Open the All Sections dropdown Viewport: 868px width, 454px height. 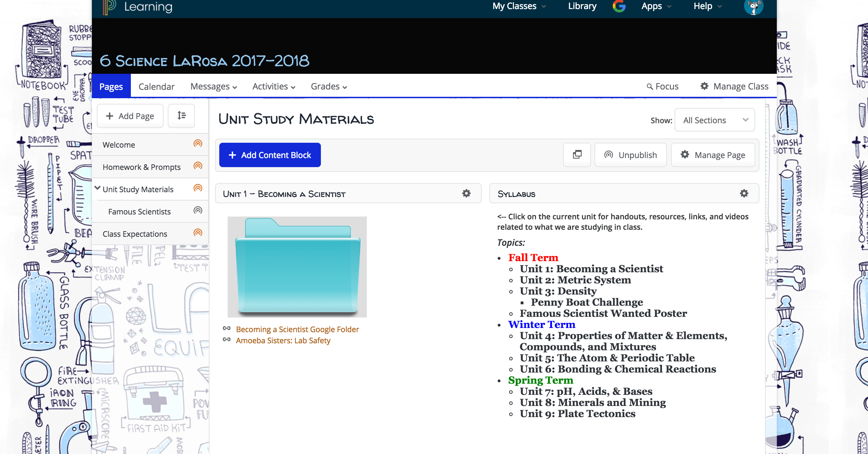(x=715, y=120)
